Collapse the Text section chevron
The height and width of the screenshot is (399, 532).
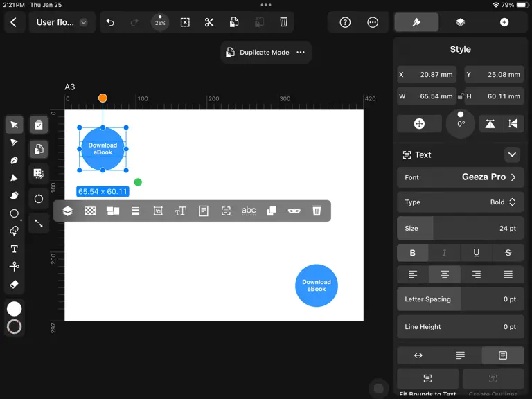tap(512, 154)
